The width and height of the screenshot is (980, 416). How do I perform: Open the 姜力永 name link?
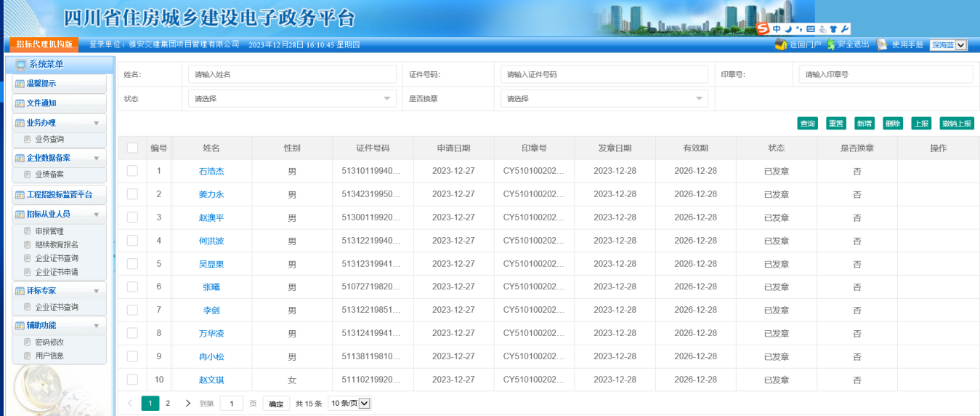coord(211,194)
